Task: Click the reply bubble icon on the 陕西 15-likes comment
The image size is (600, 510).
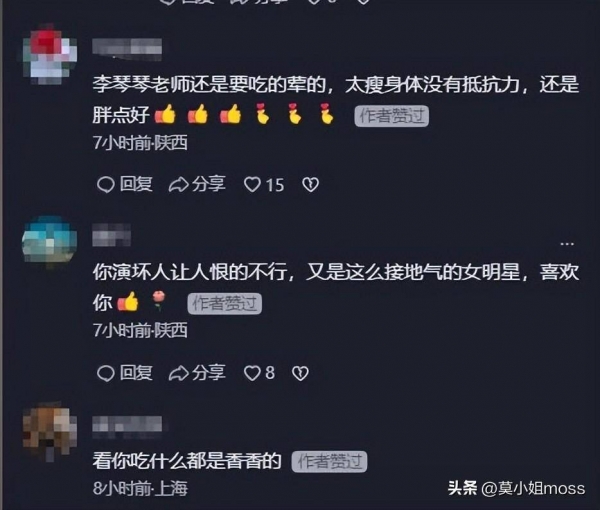Action: click(x=106, y=185)
